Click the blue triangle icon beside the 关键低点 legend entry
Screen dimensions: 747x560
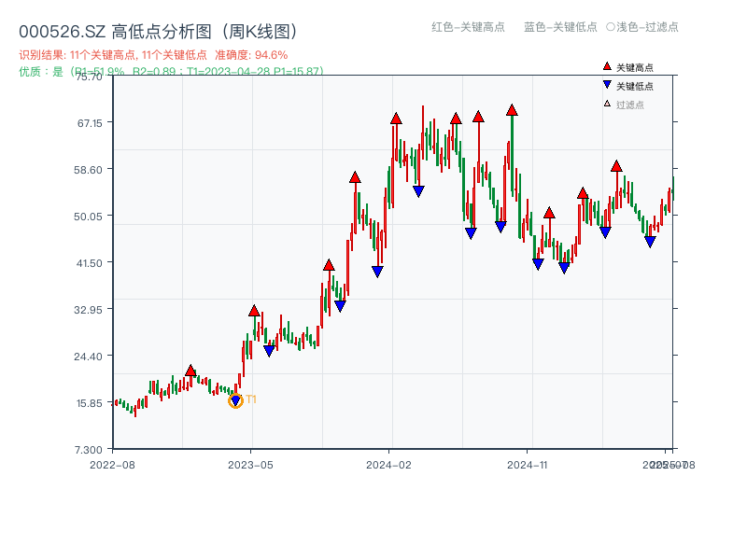coord(607,85)
